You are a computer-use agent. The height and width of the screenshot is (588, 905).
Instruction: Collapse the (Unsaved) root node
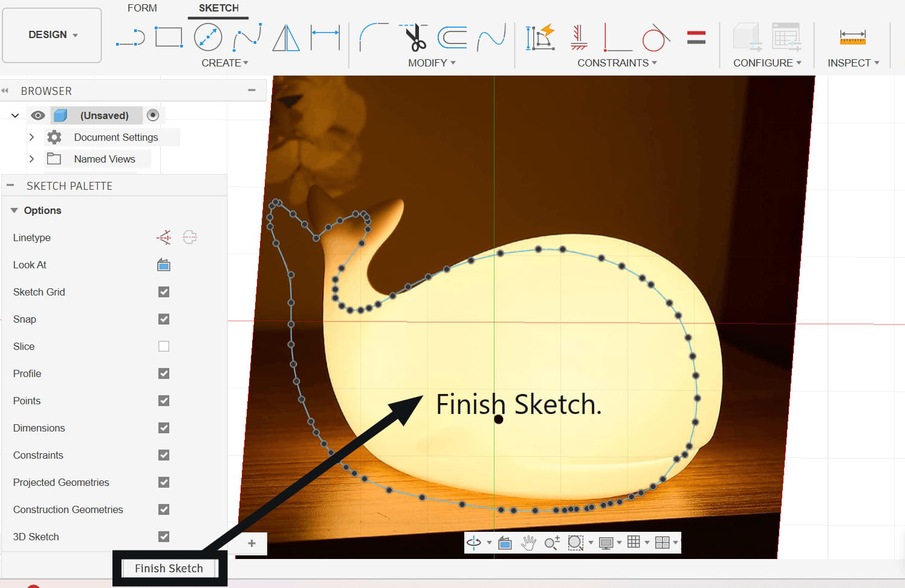point(15,115)
